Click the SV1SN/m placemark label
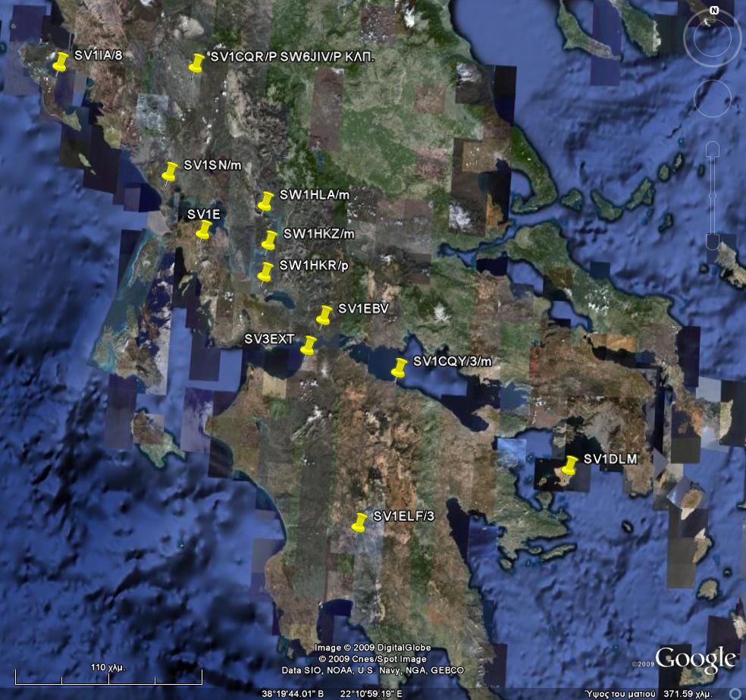 [x=213, y=165]
